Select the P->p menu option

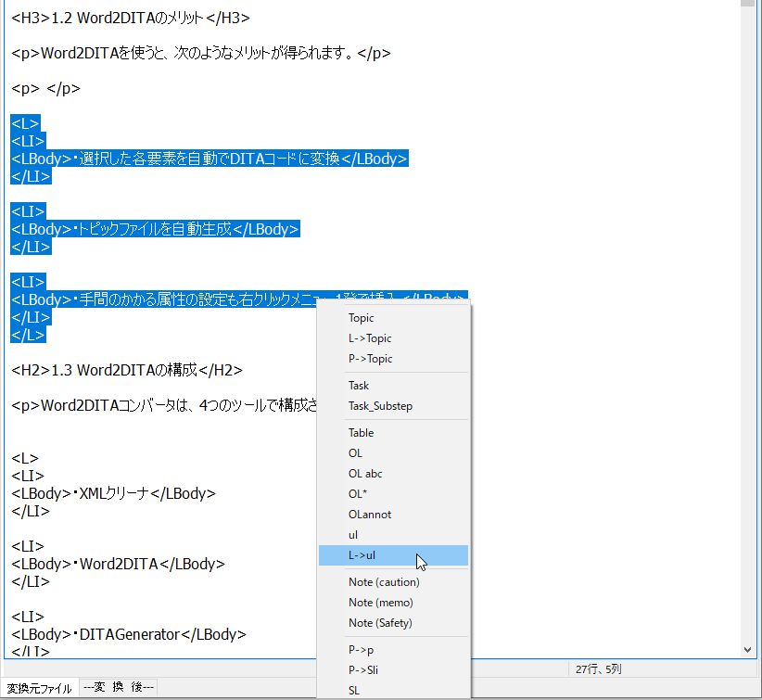tap(393, 649)
